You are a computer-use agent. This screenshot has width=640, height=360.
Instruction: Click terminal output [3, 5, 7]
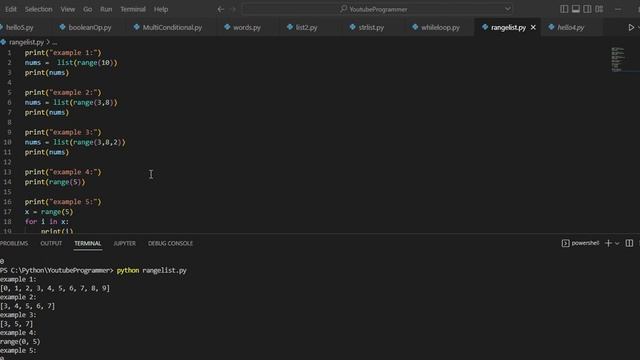click(17, 324)
